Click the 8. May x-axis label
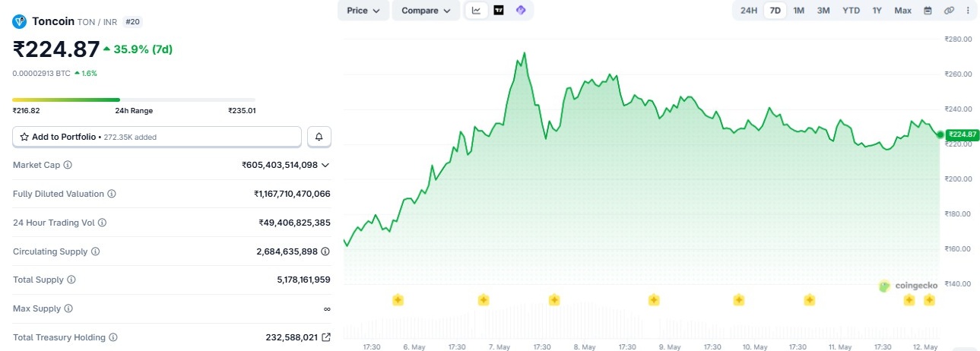Viewport: 980px width, 351px height. point(584,346)
